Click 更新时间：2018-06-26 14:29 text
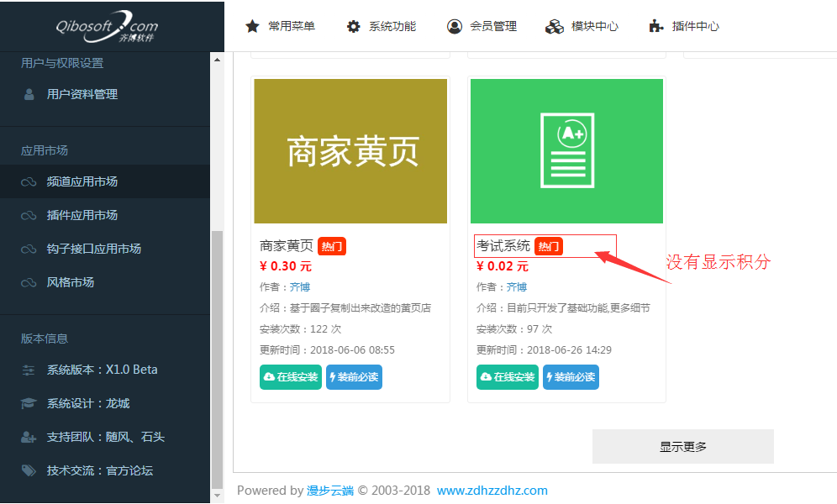The height and width of the screenshot is (504, 837). click(544, 350)
